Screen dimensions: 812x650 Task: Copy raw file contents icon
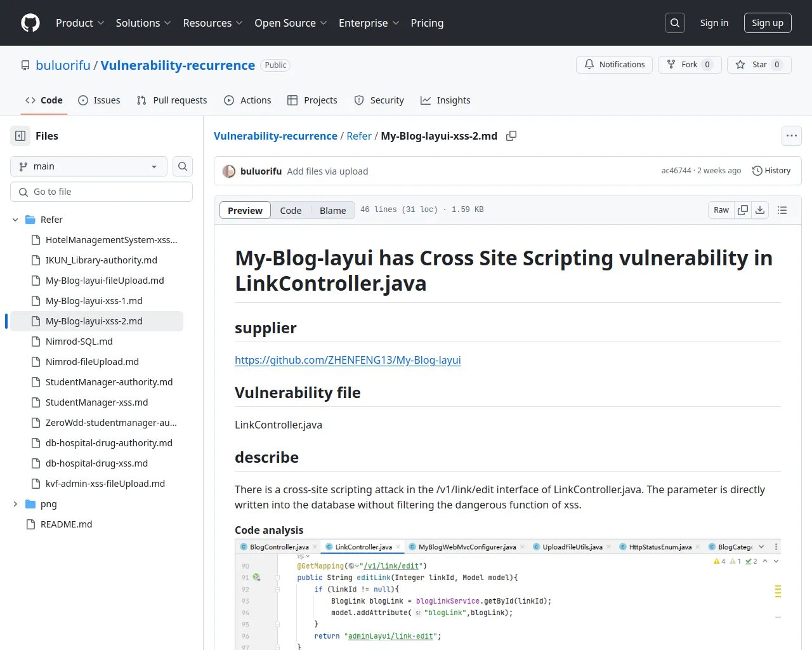743,210
